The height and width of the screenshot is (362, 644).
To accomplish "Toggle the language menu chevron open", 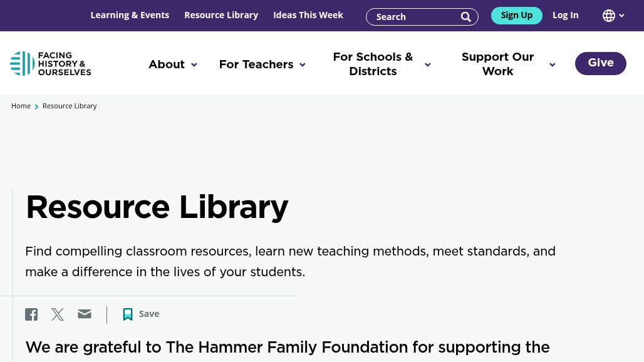I will tap(621, 16).
